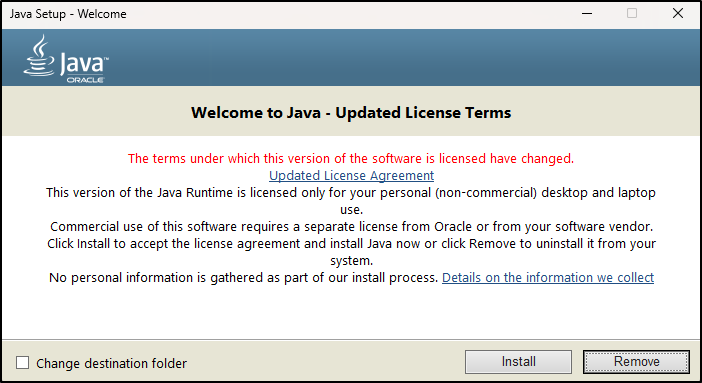
Task: Click the personal non-commercial use sentence
Action: point(351,201)
